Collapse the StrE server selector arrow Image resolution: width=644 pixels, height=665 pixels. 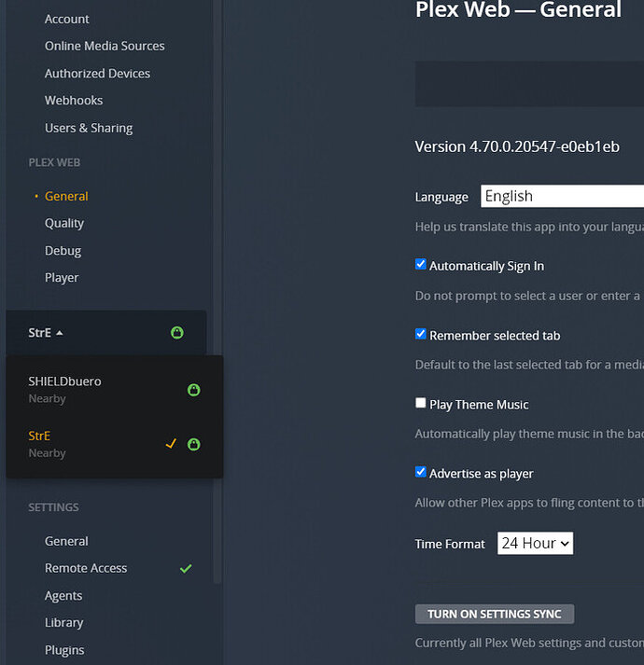[x=60, y=333]
